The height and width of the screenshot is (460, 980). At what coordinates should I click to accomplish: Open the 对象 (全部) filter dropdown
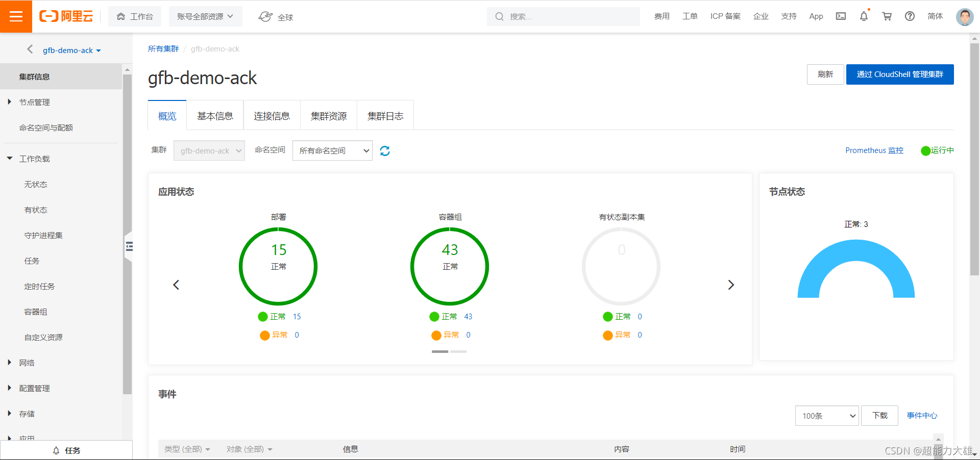pos(249,449)
